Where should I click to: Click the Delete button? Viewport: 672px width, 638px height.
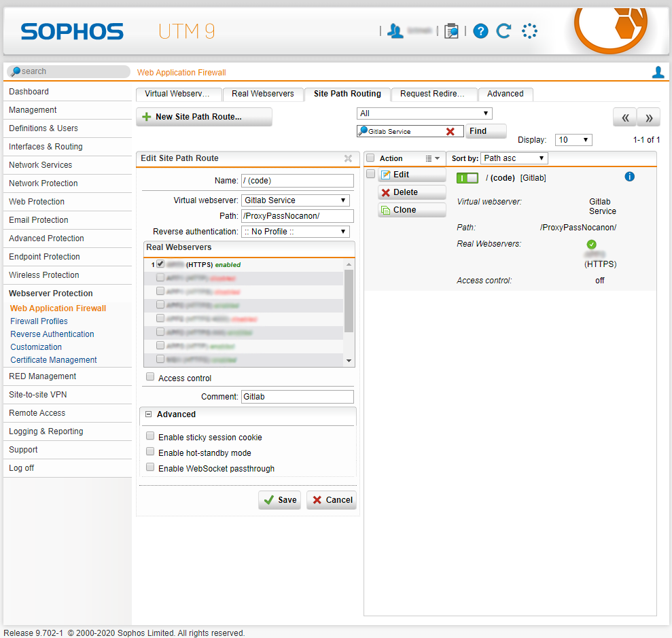coord(412,192)
